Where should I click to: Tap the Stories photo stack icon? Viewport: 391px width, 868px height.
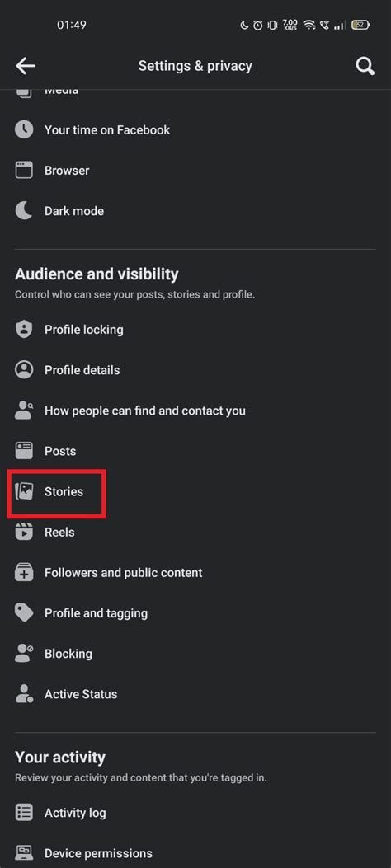tap(24, 491)
